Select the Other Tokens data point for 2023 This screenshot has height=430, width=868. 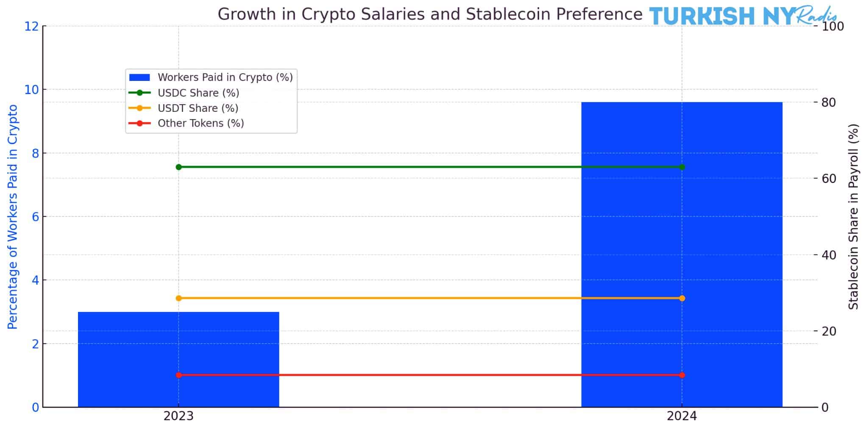pos(178,375)
